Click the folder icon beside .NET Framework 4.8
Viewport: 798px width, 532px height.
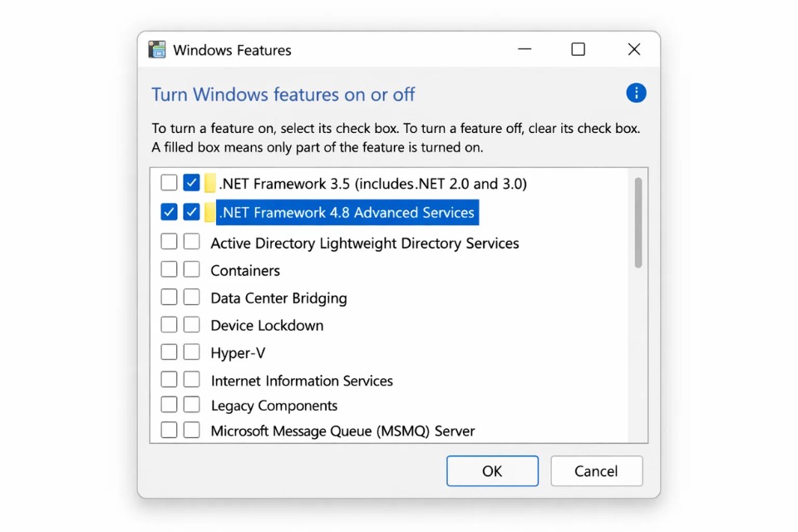(x=209, y=213)
